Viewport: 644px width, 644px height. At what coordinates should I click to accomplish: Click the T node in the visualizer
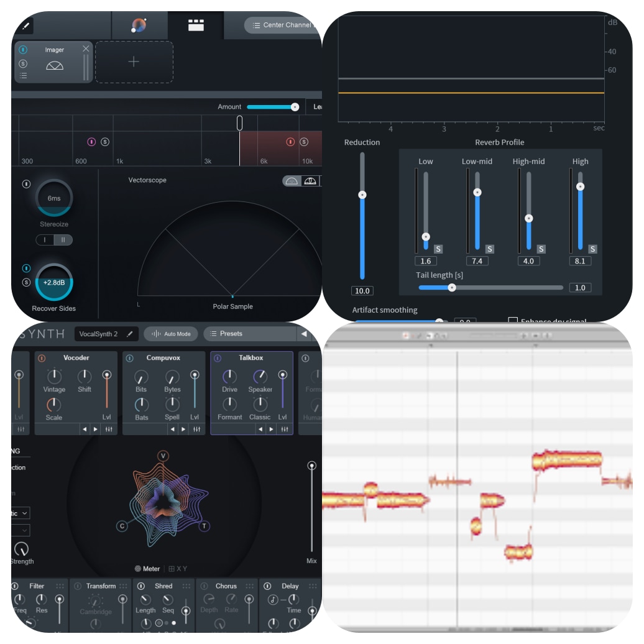click(204, 526)
